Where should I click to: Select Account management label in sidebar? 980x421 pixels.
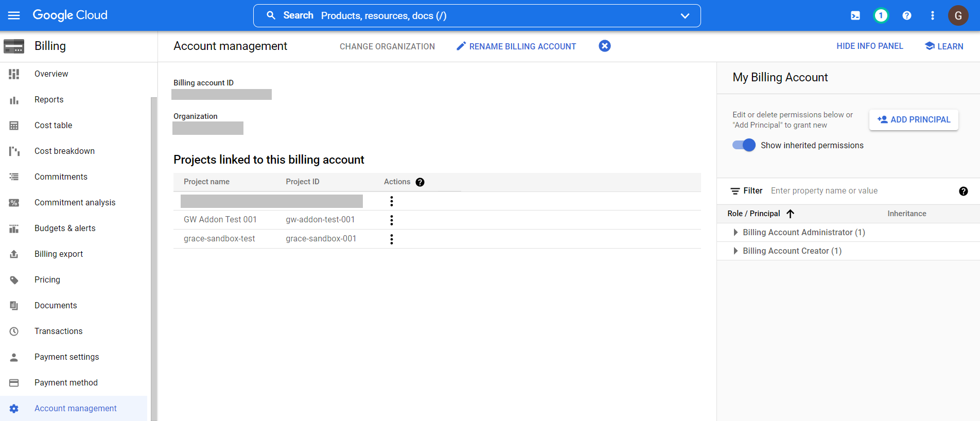pyautogui.click(x=75, y=408)
